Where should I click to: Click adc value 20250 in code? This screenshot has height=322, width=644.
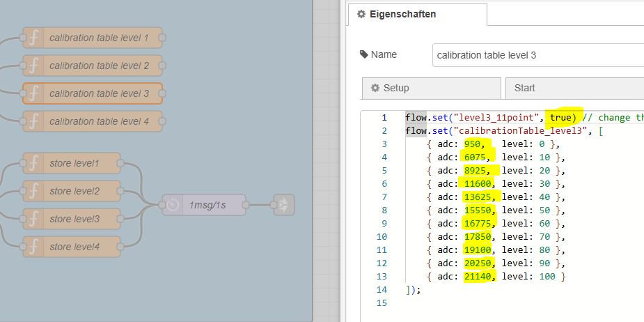[477, 263]
